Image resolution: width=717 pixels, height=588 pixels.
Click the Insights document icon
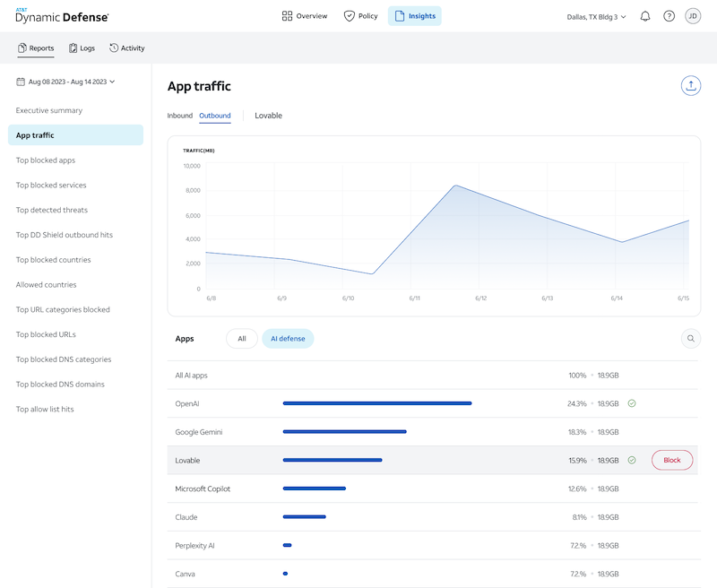[399, 16]
